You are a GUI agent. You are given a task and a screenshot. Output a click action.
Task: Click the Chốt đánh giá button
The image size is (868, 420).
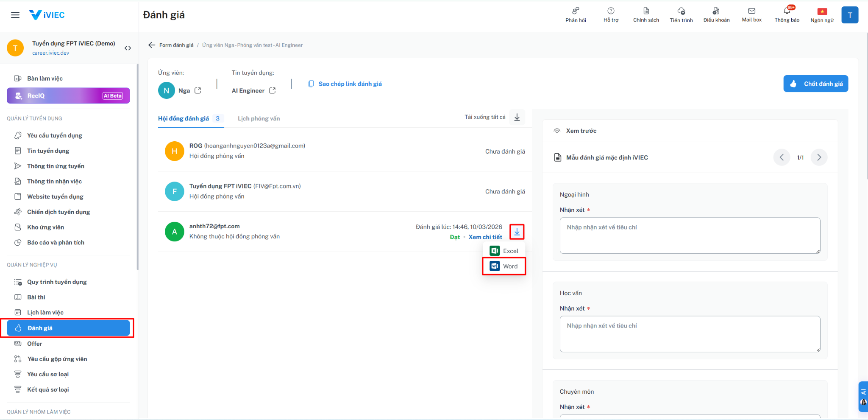815,84
